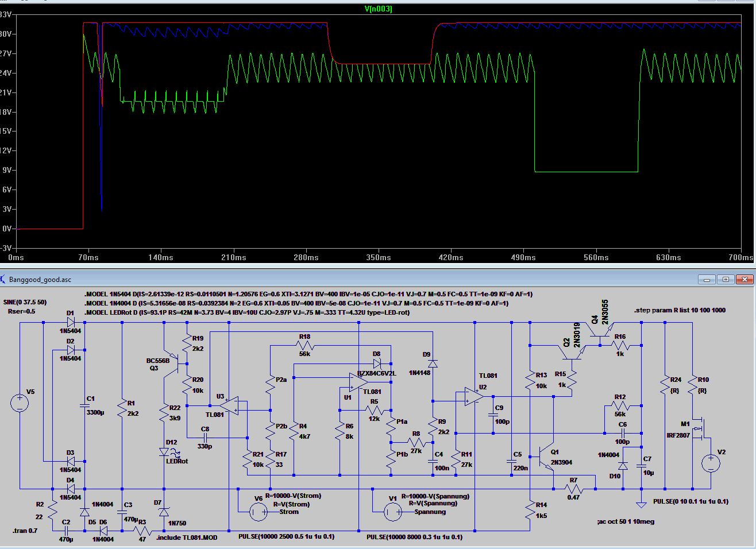Click the .tran 0.7 simulation directive
Image resolution: width=756 pixels, height=549 pixels.
coord(25,531)
